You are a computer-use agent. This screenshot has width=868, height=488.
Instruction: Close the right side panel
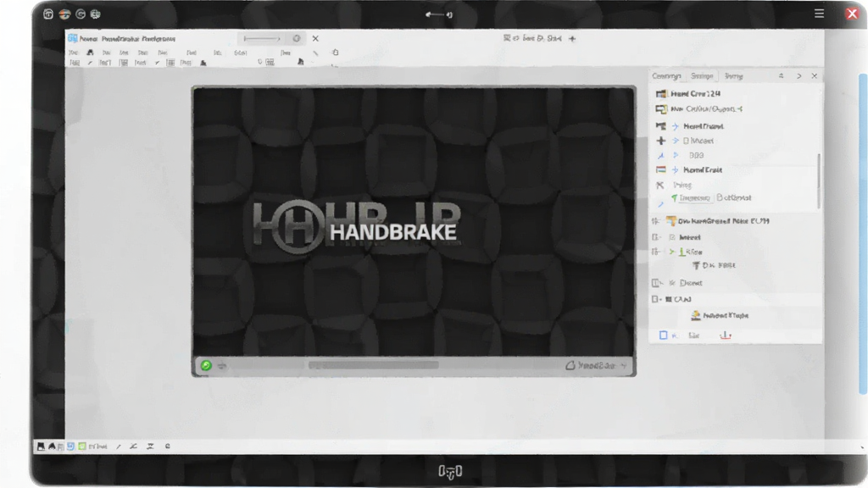(815, 75)
